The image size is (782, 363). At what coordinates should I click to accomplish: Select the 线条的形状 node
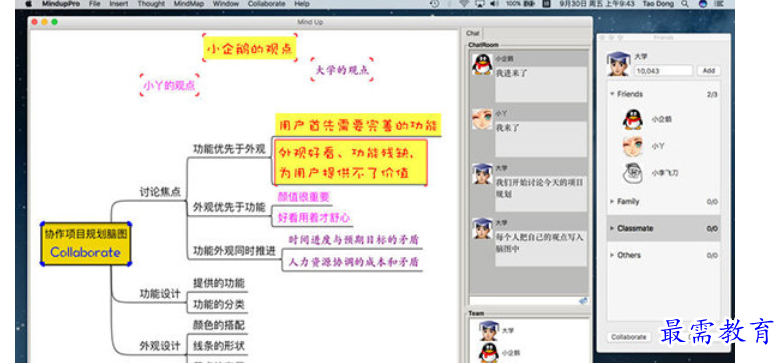click(x=219, y=346)
